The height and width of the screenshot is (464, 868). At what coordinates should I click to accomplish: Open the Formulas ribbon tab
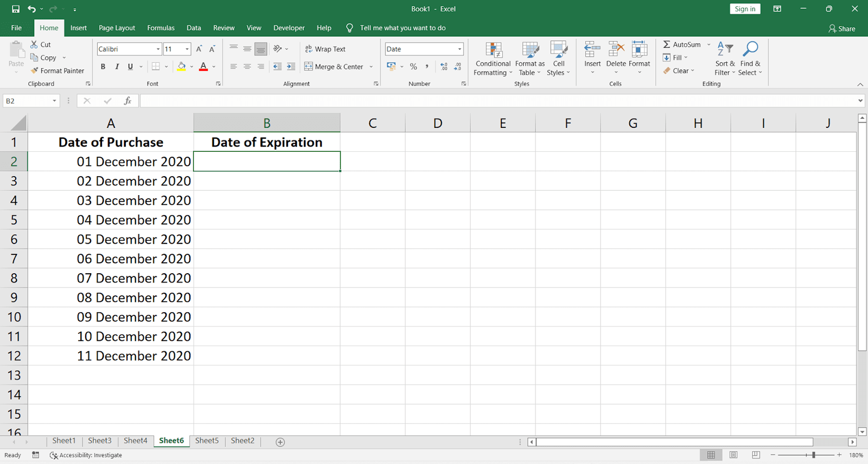click(161, 28)
